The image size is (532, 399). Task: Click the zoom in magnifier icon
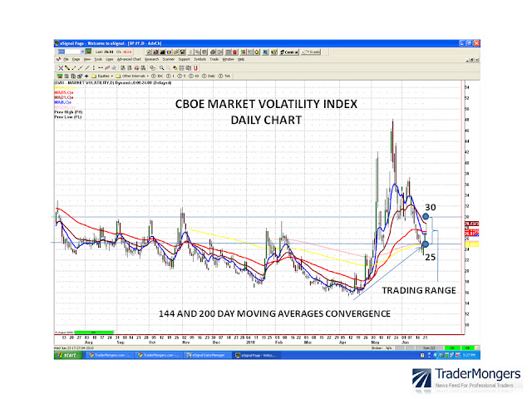[161, 68]
